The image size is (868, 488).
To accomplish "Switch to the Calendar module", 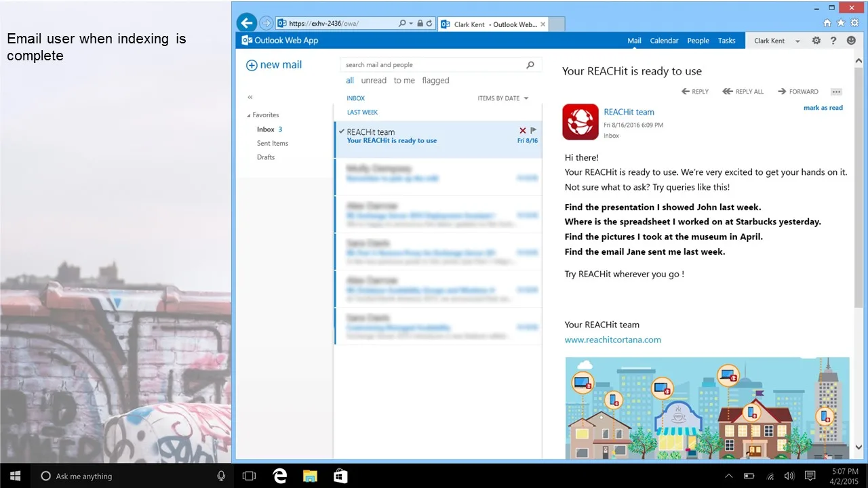I will tap(664, 41).
